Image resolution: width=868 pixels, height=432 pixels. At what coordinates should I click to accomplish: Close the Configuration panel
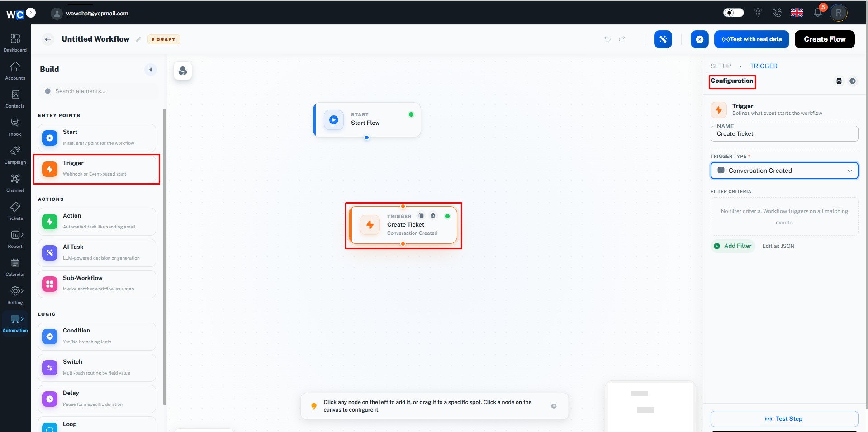point(853,81)
